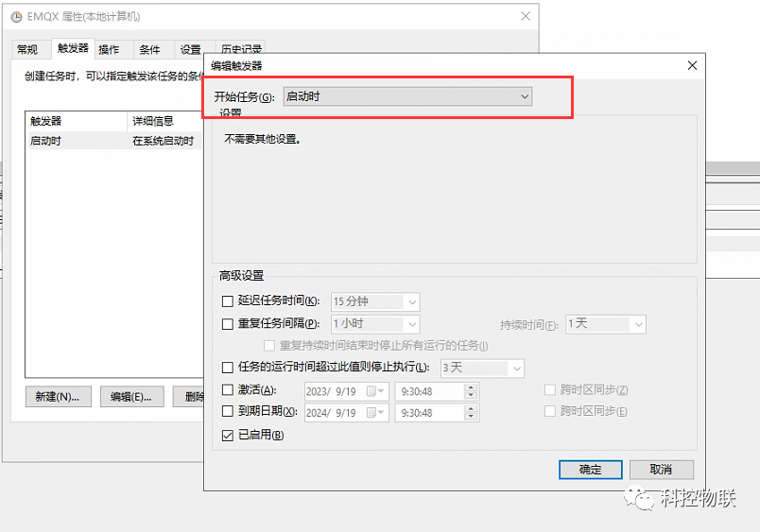Click the 新建(N)... button

pos(59,397)
